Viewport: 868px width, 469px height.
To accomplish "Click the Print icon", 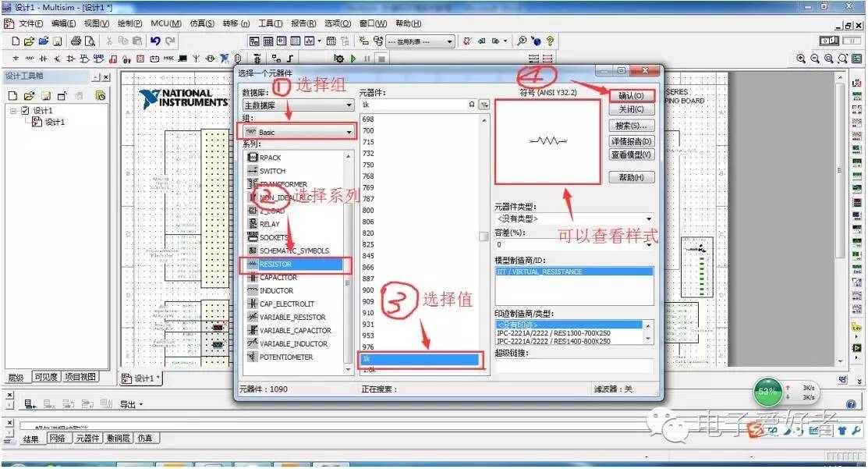I will coord(75,41).
